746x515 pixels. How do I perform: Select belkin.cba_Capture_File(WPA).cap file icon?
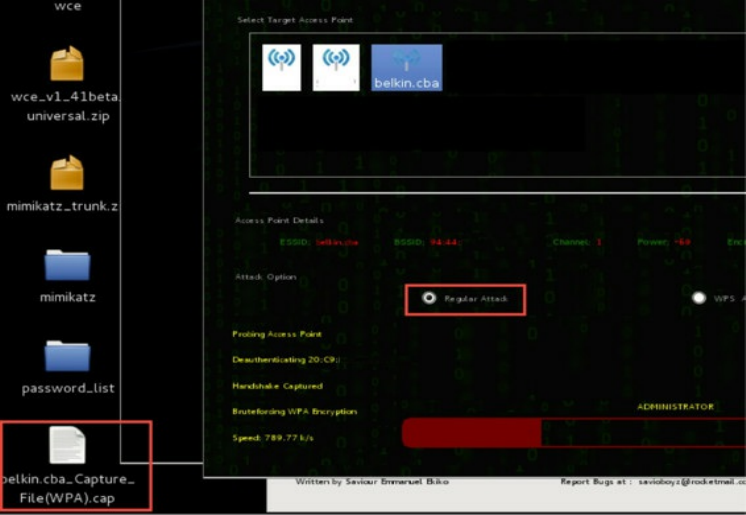click(67, 445)
